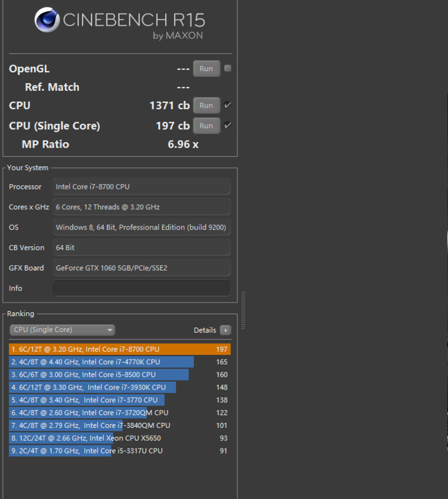
Task: Click the Details arrow button
Action: [x=225, y=330]
